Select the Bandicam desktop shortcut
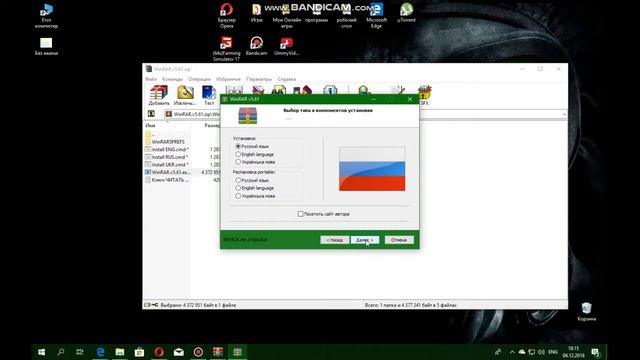The image size is (640, 360). (x=256, y=46)
